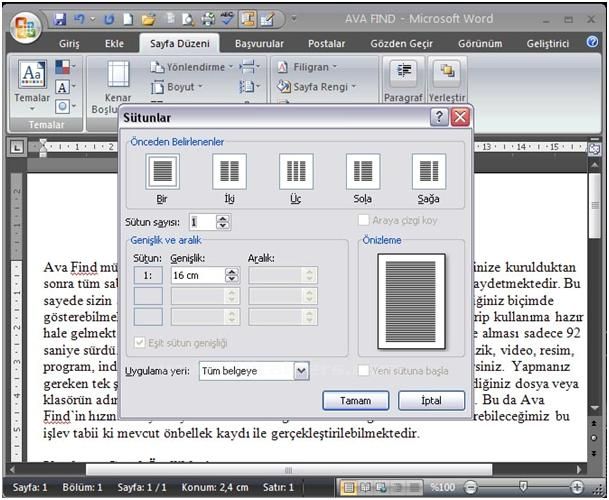Open Word help question mark icon
The width and height of the screenshot is (609, 500).
[592, 42]
